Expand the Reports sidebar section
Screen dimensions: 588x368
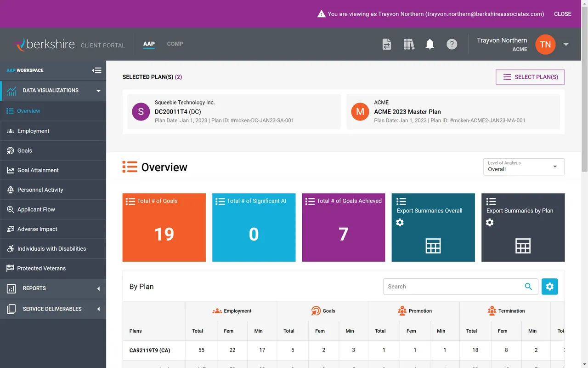[x=53, y=288]
